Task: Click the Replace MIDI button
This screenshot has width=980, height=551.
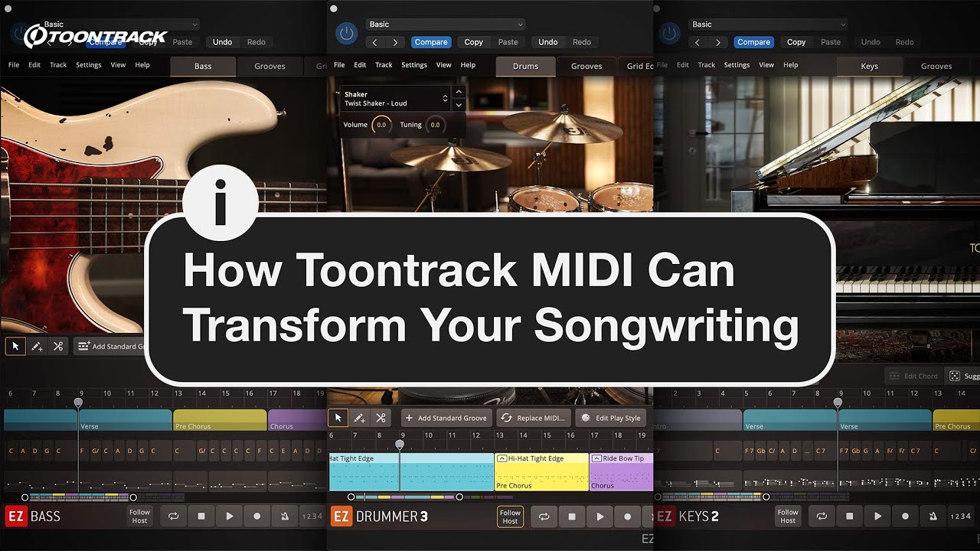Action: tap(533, 418)
